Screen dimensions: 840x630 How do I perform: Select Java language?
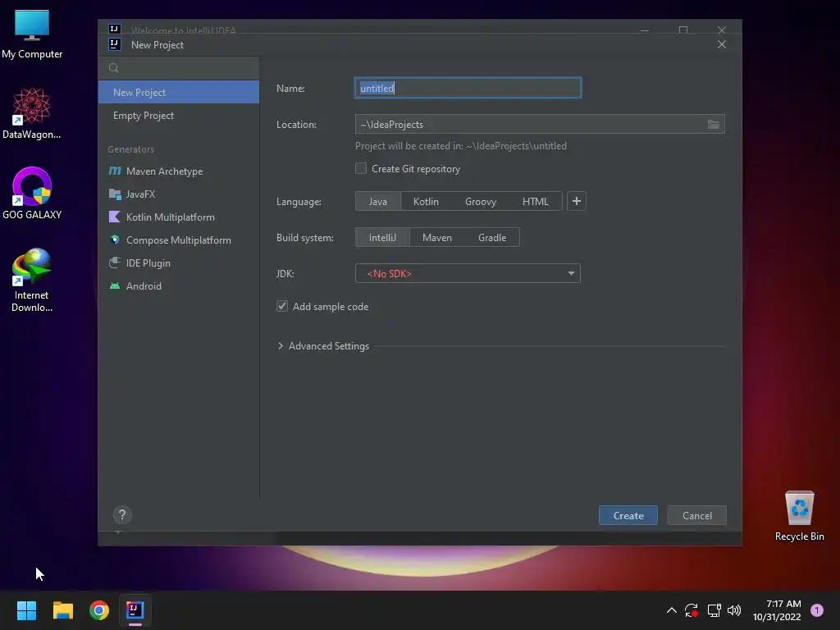377,202
